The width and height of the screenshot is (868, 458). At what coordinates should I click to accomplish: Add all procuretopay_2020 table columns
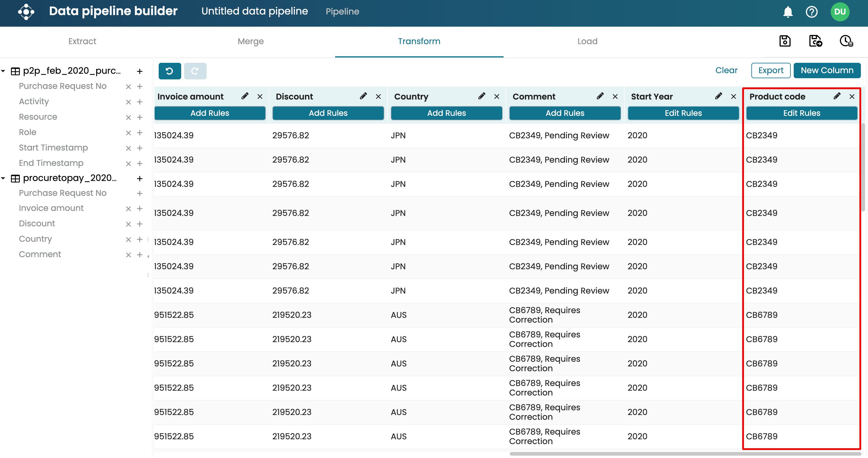pyautogui.click(x=139, y=178)
